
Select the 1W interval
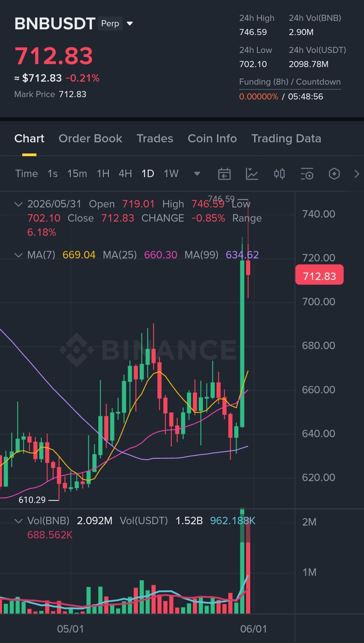pyautogui.click(x=171, y=174)
